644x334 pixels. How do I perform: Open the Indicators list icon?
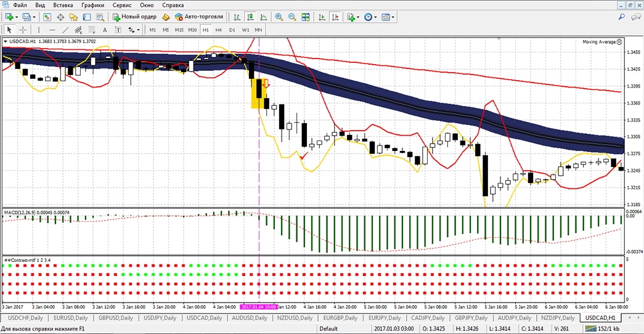(351, 17)
